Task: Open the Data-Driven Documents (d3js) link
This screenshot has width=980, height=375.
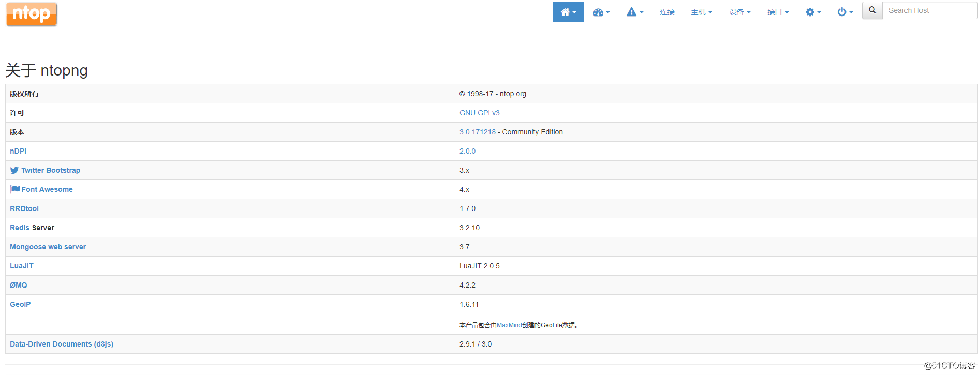Action: pyautogui.click(x=62, y=344)
